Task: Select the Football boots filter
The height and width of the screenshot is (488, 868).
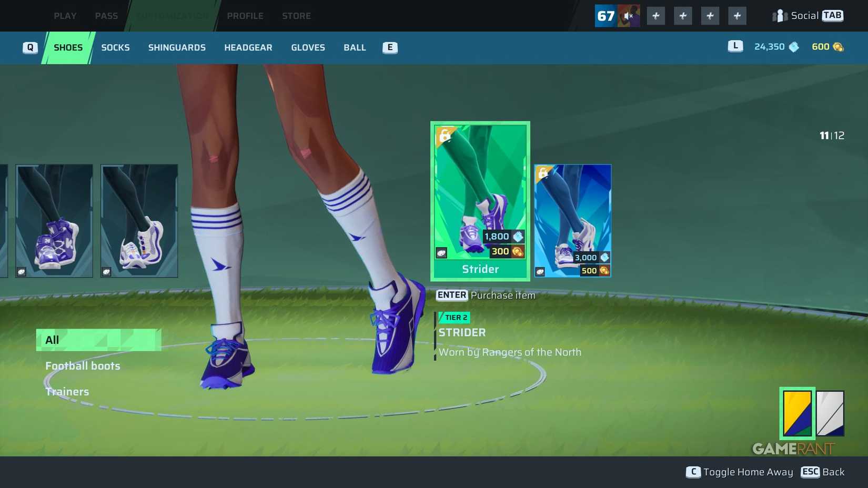Action: click(83, 365)
